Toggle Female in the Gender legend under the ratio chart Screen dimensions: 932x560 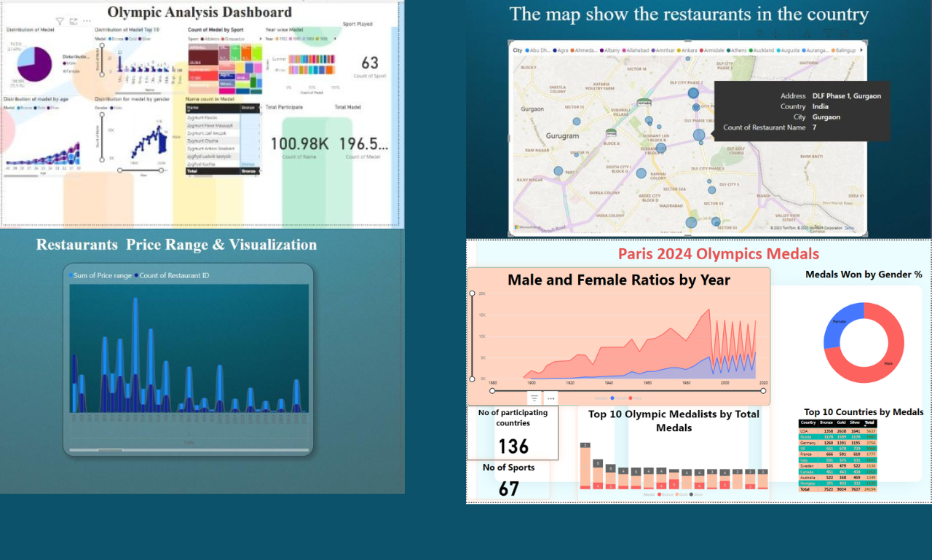coord(619,398)
